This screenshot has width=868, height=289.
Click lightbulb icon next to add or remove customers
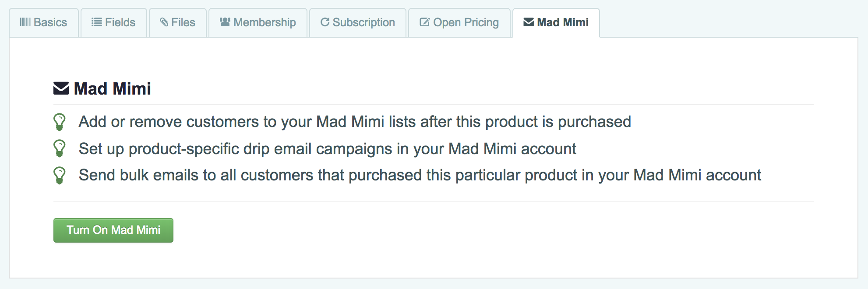tap(60, 122)
